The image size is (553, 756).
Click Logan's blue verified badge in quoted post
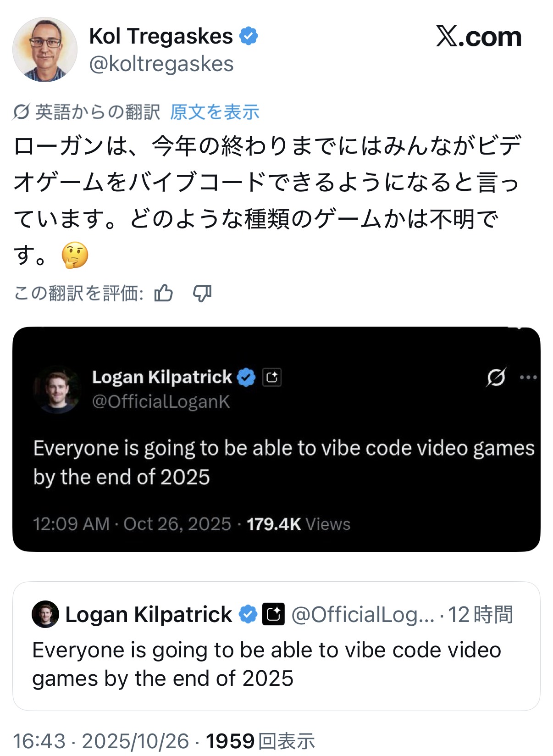click(248, 614)
